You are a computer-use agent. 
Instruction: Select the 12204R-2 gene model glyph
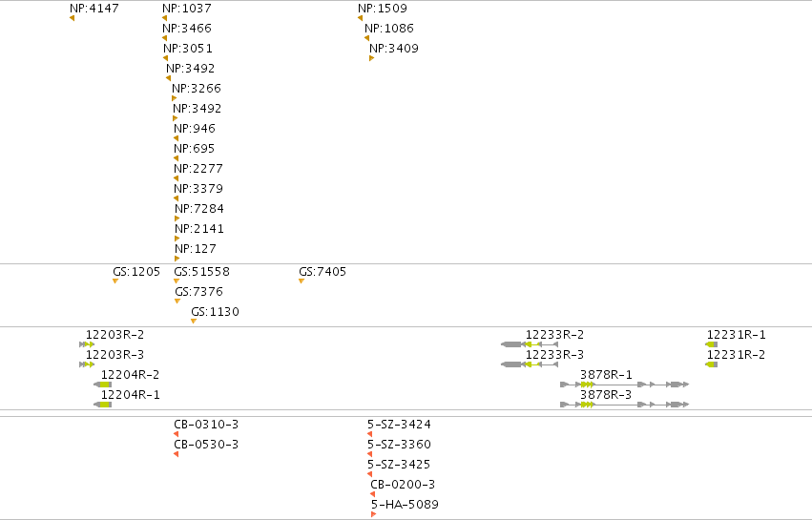coord(102,385)
